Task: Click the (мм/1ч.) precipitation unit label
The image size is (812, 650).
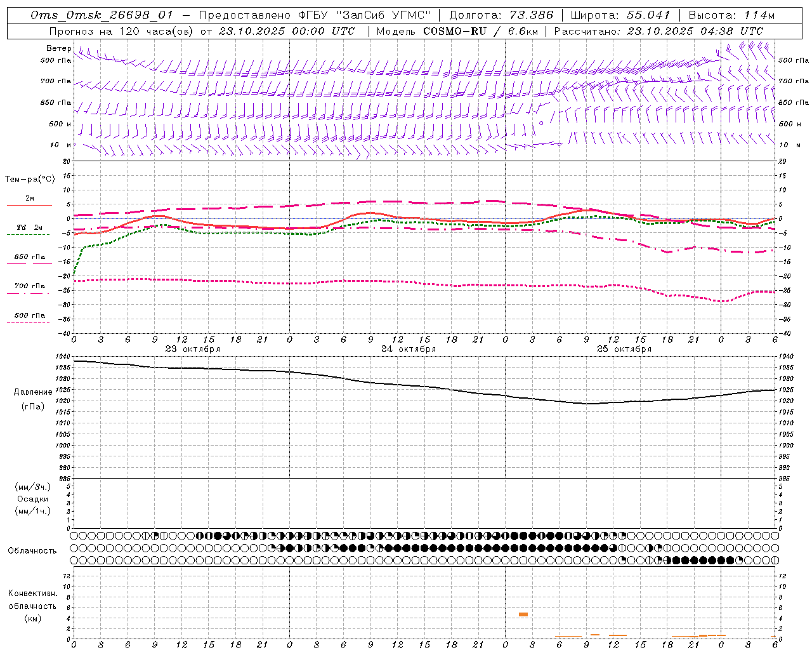Action: [x=33, y=511]
